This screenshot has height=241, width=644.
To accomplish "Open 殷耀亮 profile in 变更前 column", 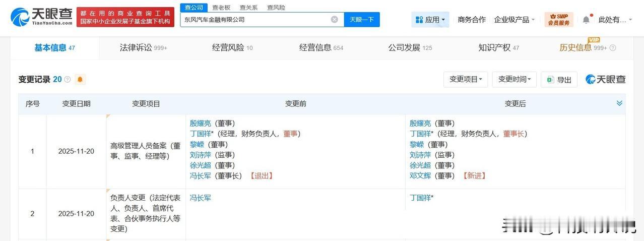I will [201, 123].
